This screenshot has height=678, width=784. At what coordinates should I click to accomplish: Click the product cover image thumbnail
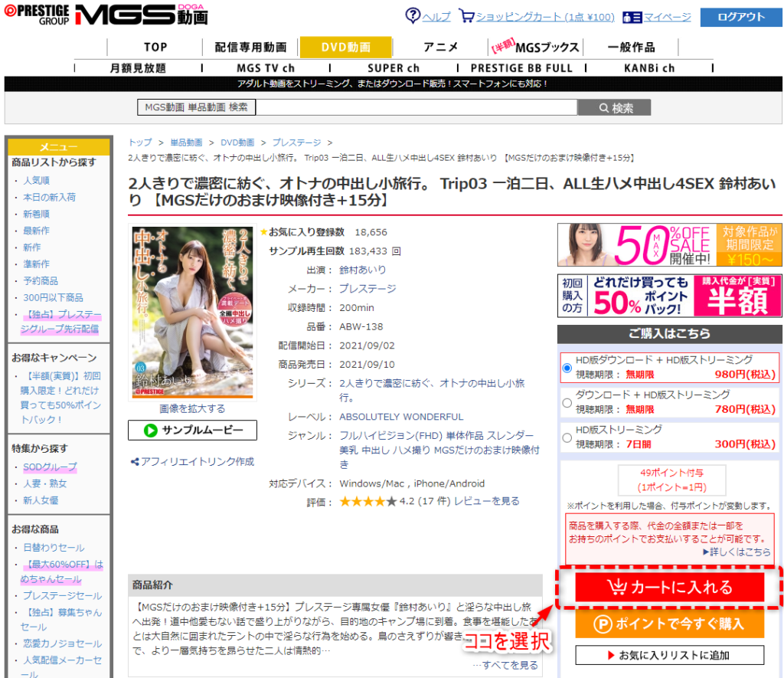pyautogui.click(x=192, y=312)
